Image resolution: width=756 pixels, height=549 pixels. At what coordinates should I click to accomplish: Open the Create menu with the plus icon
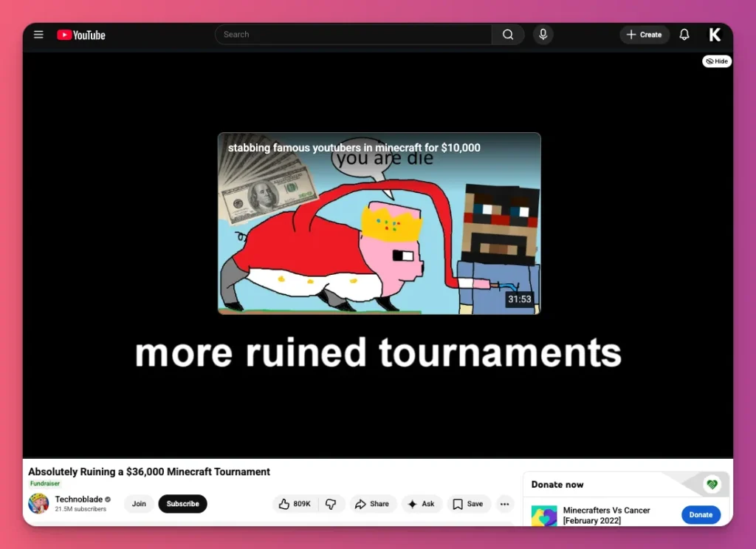pos(644,34)
